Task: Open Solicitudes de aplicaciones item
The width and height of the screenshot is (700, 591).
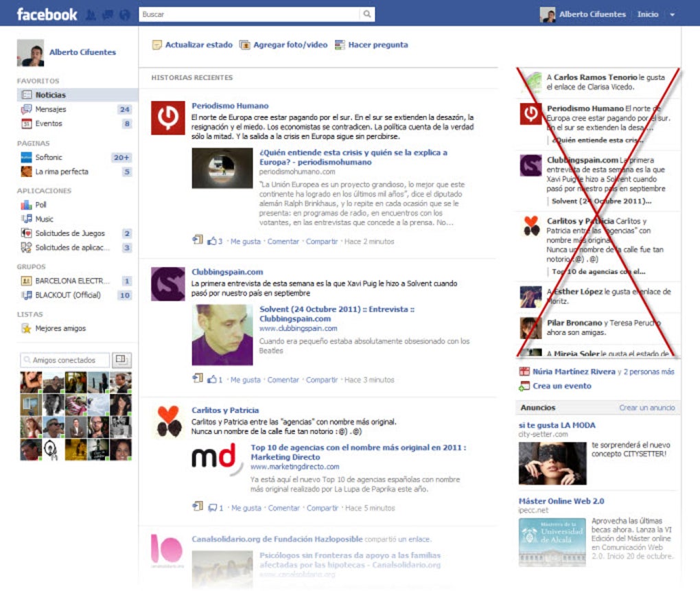Action: click(x=72, y=247)
